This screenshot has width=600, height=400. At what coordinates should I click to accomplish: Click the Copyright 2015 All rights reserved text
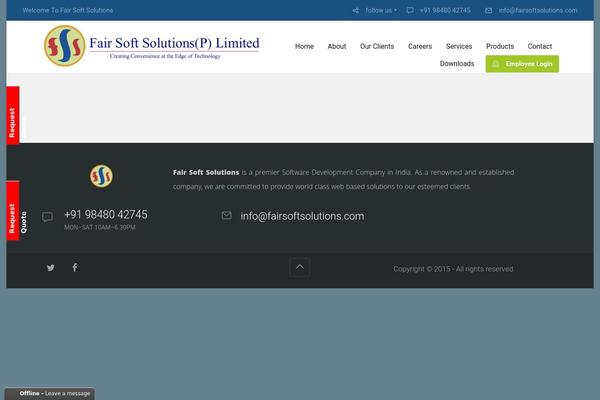453,269
